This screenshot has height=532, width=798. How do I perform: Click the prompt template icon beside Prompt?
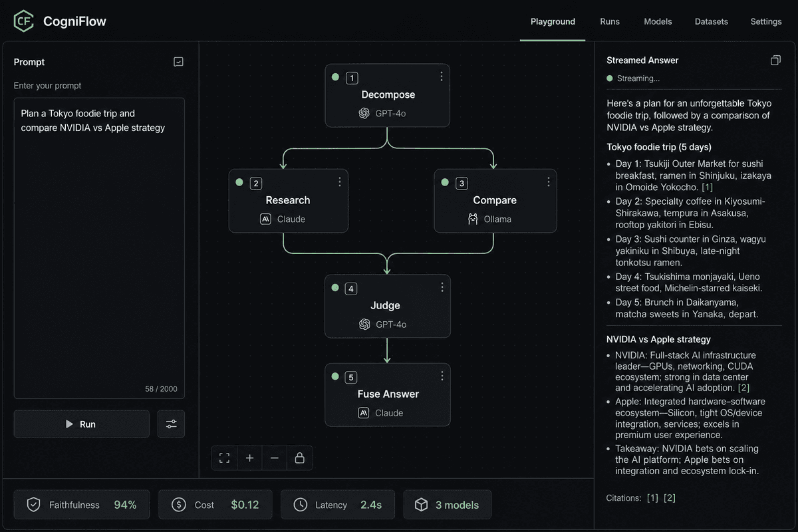pyautogui.click(x=178, y=62)
